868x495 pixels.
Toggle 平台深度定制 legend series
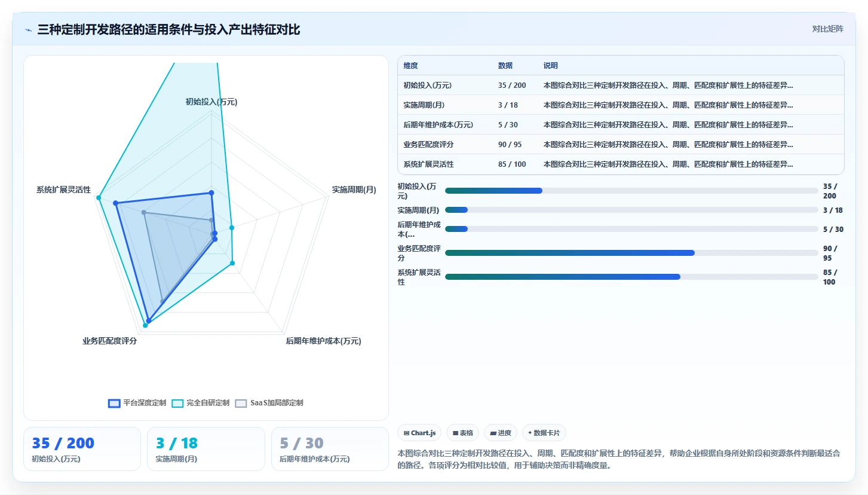tap(137, 403)
